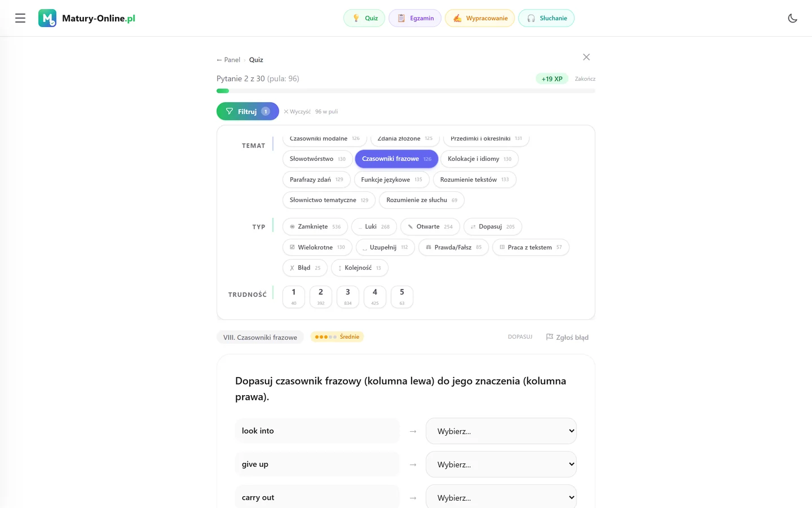The image size is (812, 508).
Task: Click the flag icon for Zgłoś błąd
Action: pyautogui.click(x=549, y=337)
